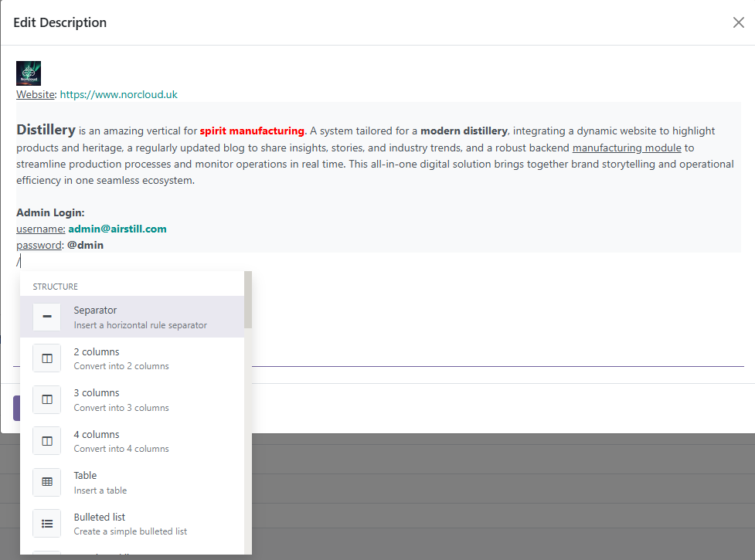Click 'Convert into 4 columns' description

[x=121, y=449]
